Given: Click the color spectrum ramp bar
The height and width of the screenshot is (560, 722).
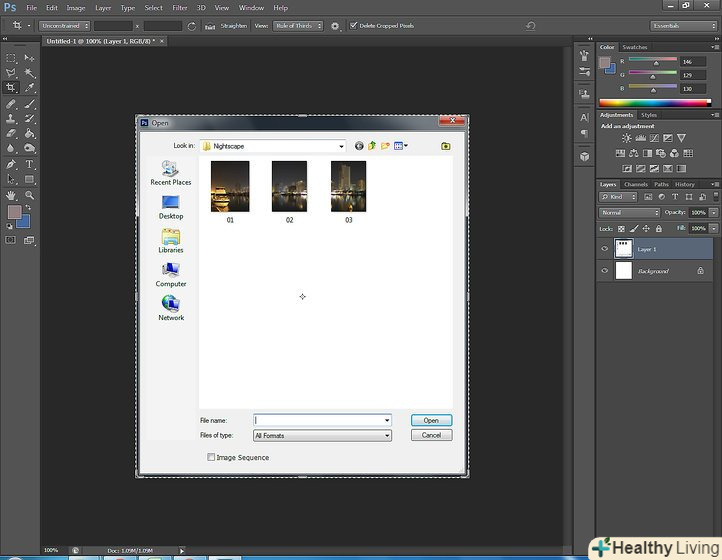Looking at the screenshot, I should click(655, 102).
